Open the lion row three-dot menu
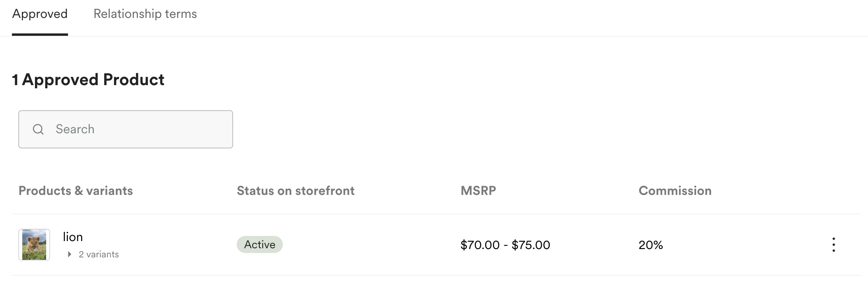The height and width of the screenshot is (292, 868). [833, 245]
